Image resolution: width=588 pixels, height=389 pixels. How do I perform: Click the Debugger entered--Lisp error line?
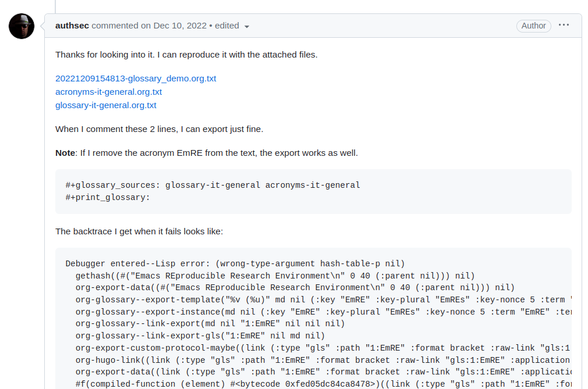[x=235, y=263]
